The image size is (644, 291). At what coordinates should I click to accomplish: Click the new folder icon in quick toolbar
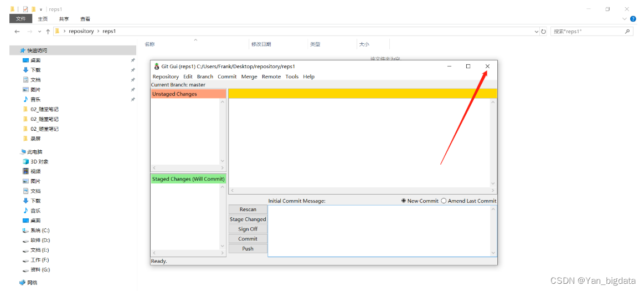coord(33,9)
